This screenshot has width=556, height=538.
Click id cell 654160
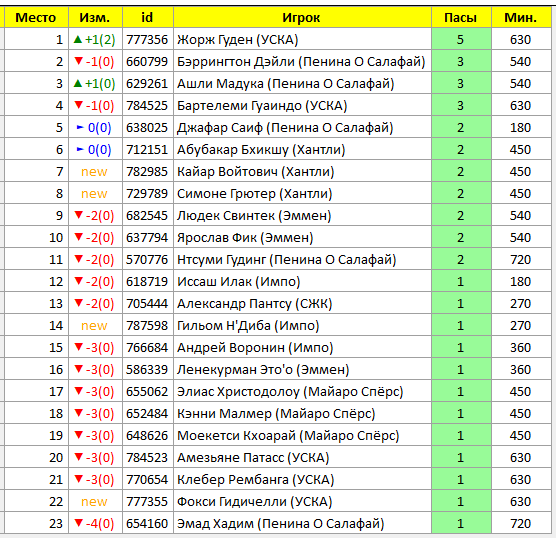[x=148, y=523]
